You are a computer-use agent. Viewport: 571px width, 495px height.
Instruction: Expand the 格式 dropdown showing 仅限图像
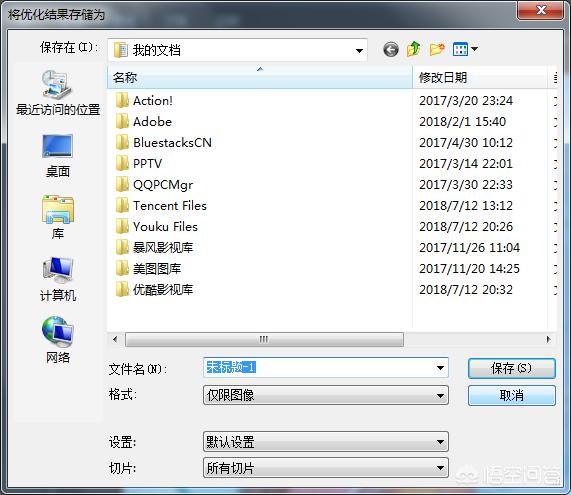click(x=326, y=395)
